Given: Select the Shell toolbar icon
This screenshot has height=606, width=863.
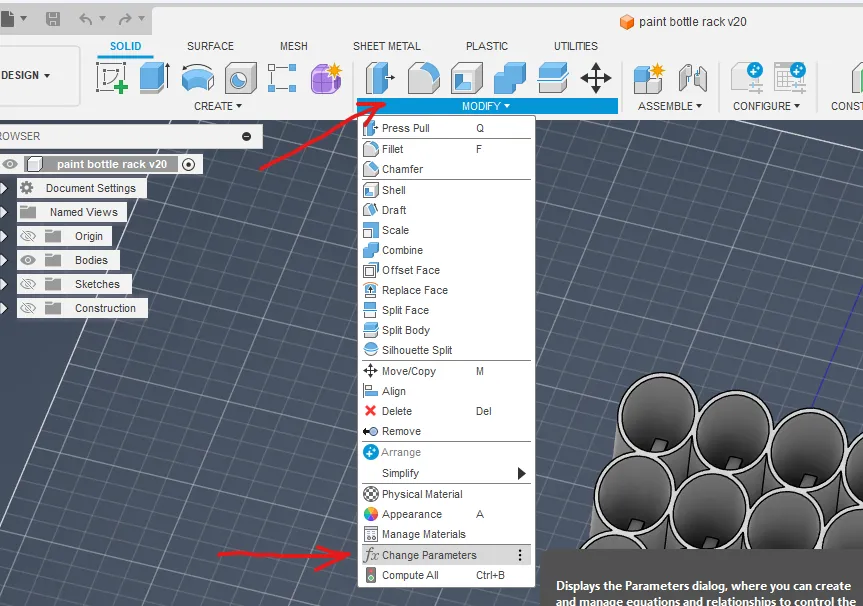Looking at the screenshot, I should (x=467, y=78).
